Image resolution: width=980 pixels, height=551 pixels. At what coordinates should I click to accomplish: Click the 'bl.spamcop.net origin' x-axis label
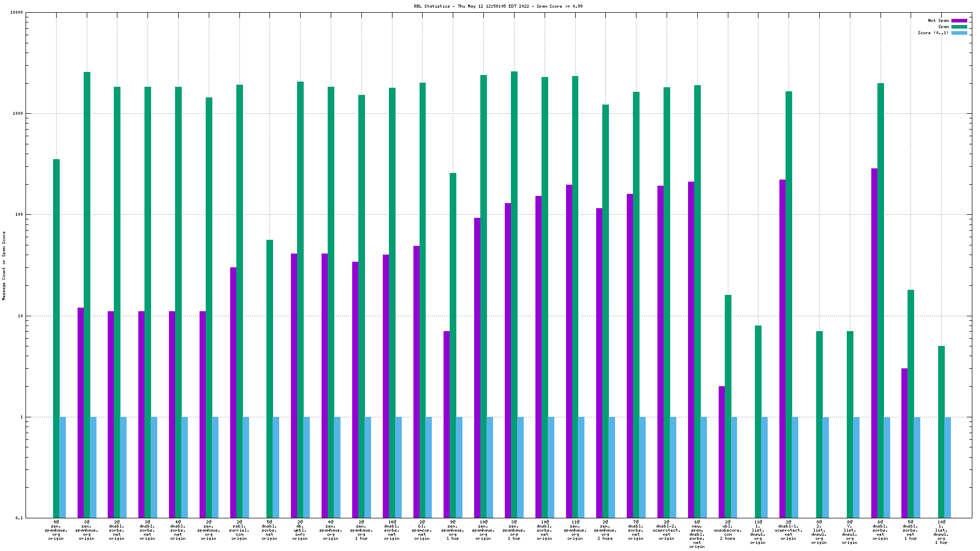point(422,530)
